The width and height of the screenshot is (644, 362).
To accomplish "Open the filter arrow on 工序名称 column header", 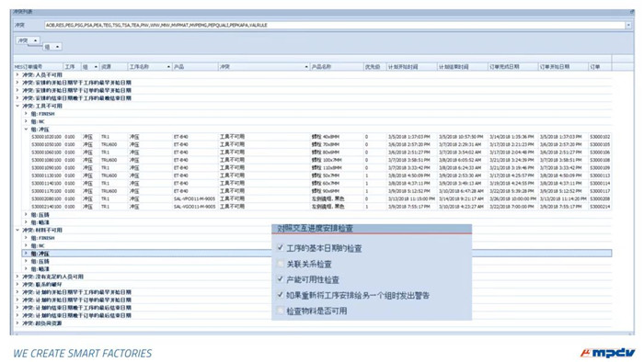I will [x=168, y=66].
